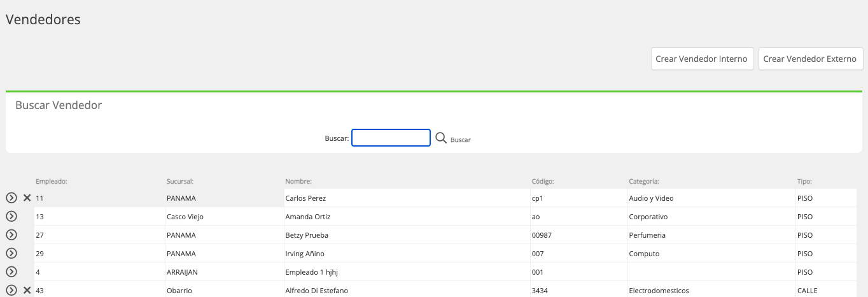This screenshot has height=297, width=868.
Task: Delete vendor Alfredo Di Estefano with X icon
Action: pyautogui.click(x=27, y=291)
